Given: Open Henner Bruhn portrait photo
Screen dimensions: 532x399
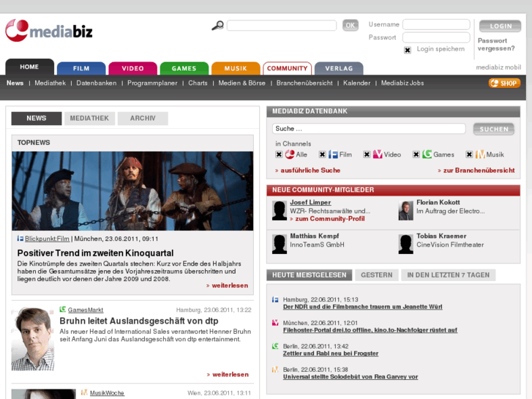Looking at the screenshot, I should pos(33,338).
